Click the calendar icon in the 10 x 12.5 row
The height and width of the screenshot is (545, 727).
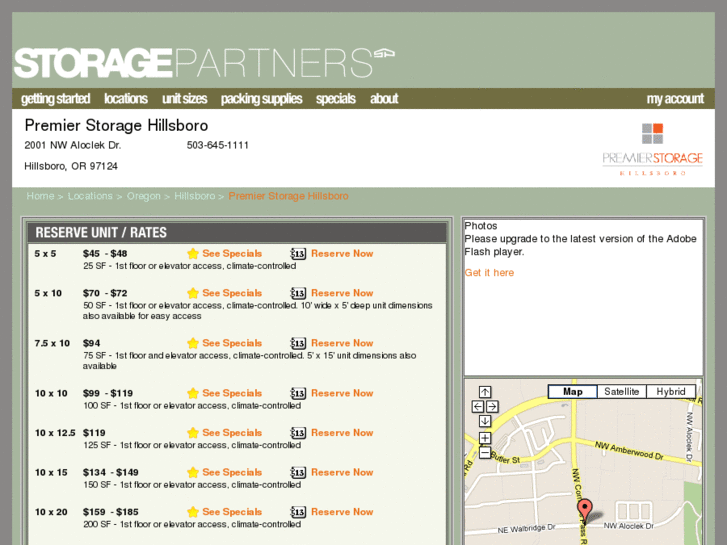click(x=298, y=433)
